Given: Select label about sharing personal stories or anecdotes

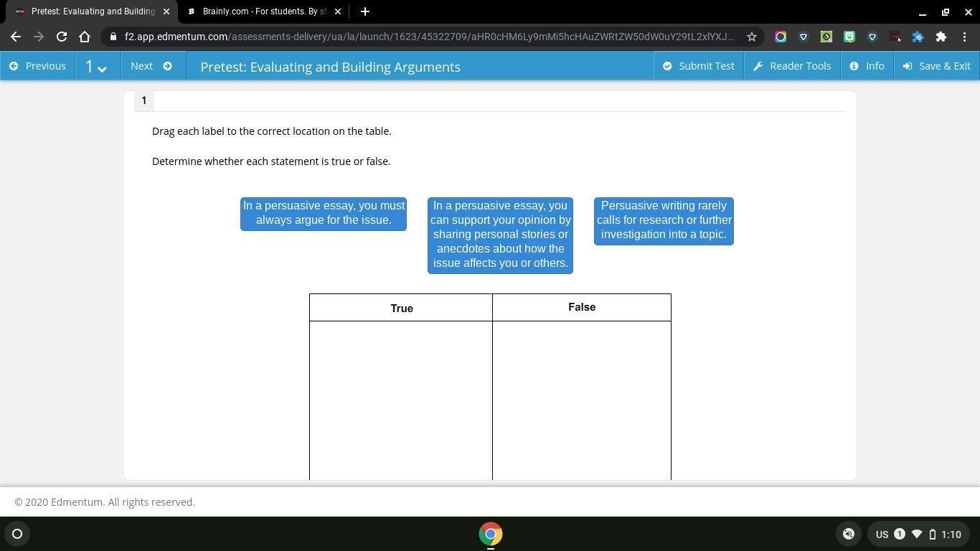Looking at the screenshot, I should tap(500, 235).
